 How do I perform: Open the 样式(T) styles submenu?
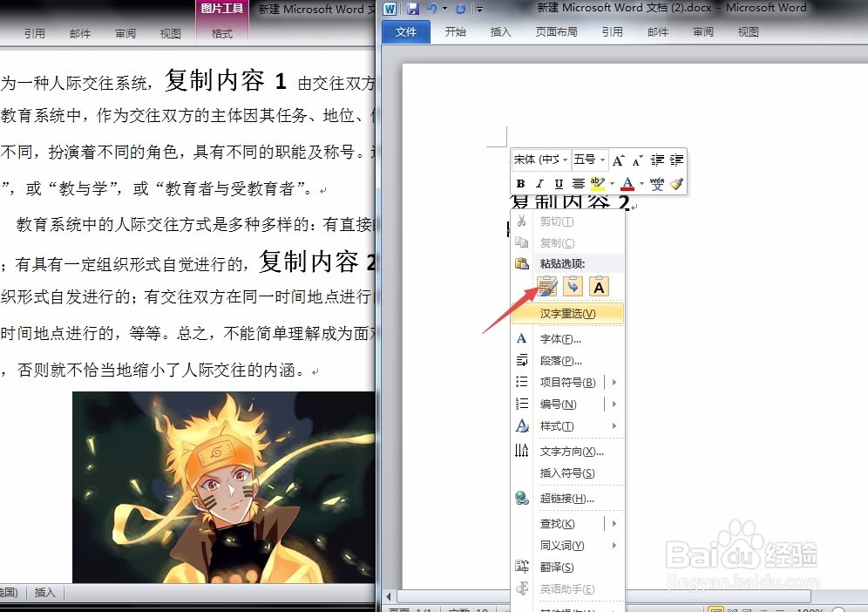[567, 426]
